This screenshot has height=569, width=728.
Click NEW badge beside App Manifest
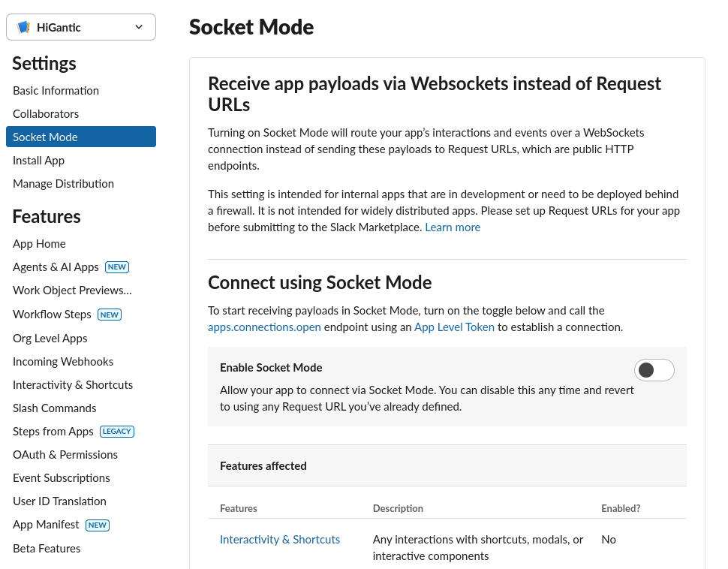pos(98,525)
